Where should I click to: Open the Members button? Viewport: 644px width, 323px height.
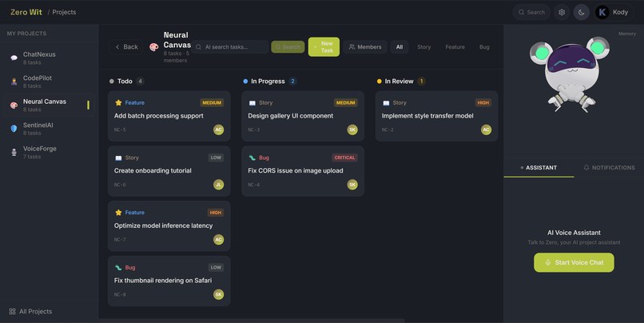coord(365,47)
